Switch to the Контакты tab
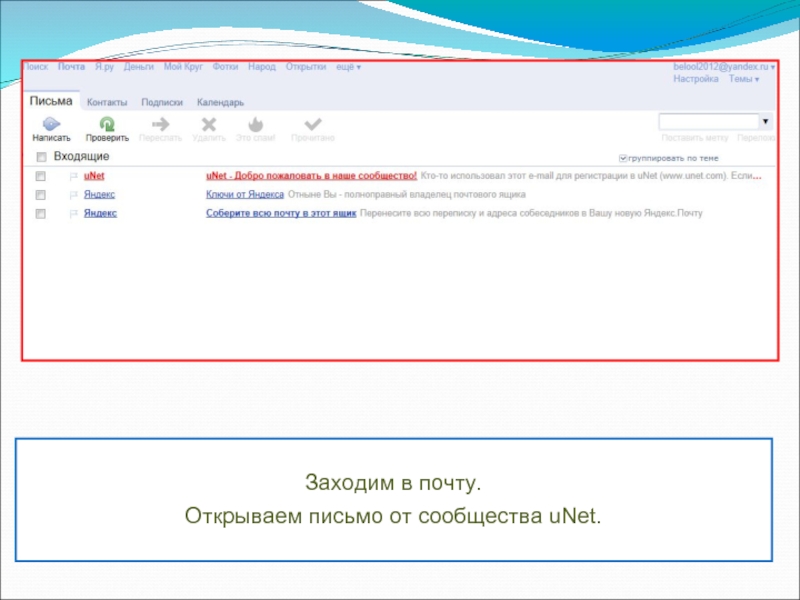The width and height of the screenshot is (800, 600). 107,103
